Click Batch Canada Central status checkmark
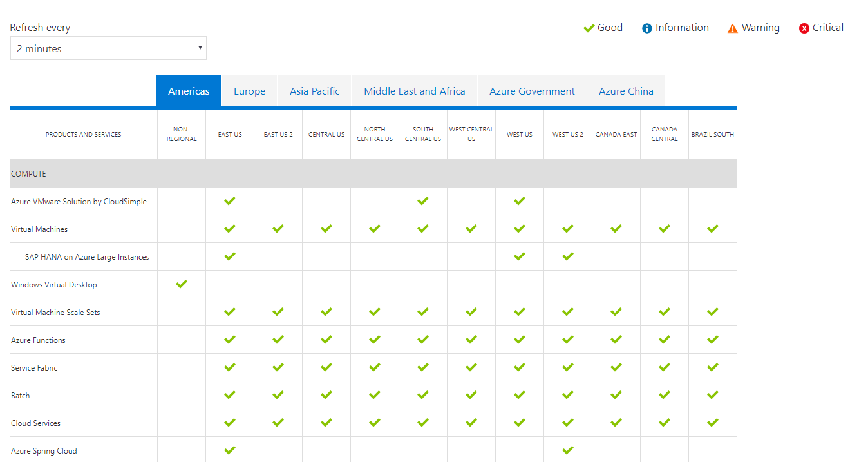Screen dimensions: 868x462 coord(665,395)
